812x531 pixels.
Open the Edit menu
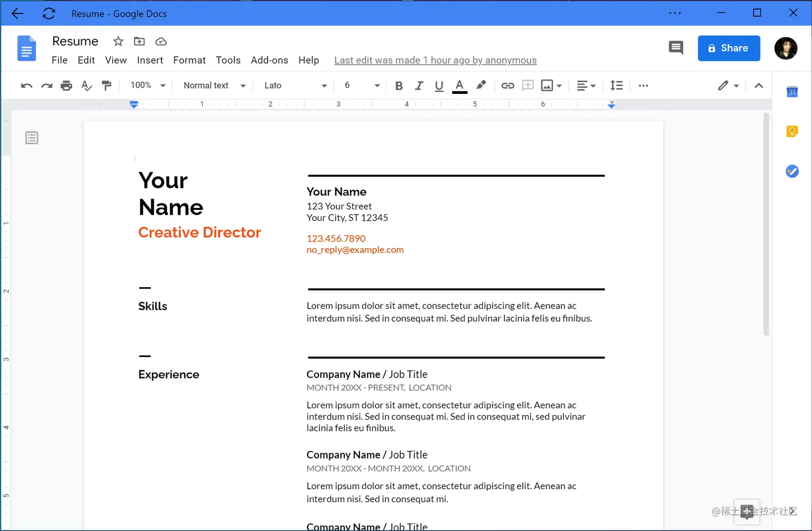point(86,60)
